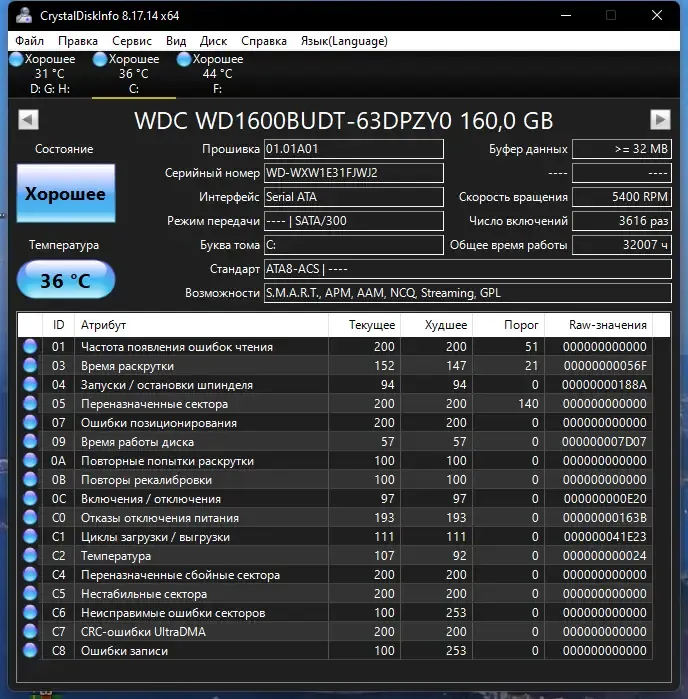
Task: Open the Правка menu
Action: (x=78, y=41)
